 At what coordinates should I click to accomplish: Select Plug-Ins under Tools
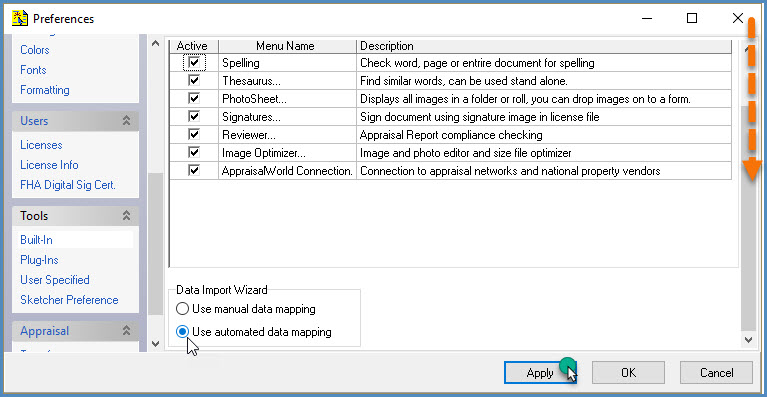point(39,260)
